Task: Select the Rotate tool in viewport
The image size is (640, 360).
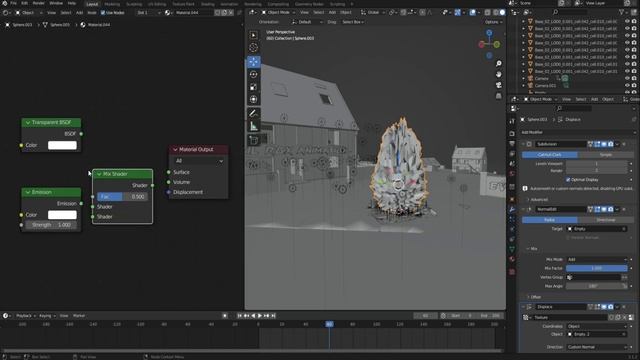Action: pyautogui.click(x=253, y=74)
